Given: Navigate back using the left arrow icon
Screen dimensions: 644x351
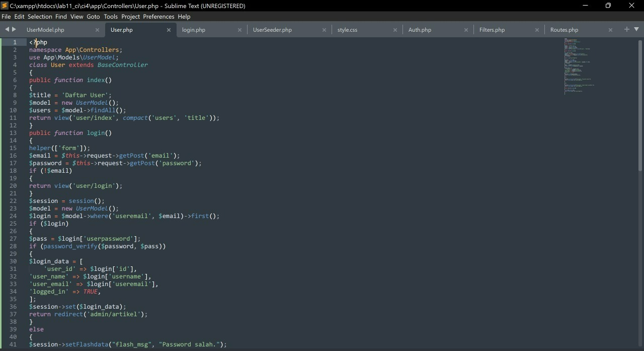Looking at the screenshot, I should click(6, 29).
